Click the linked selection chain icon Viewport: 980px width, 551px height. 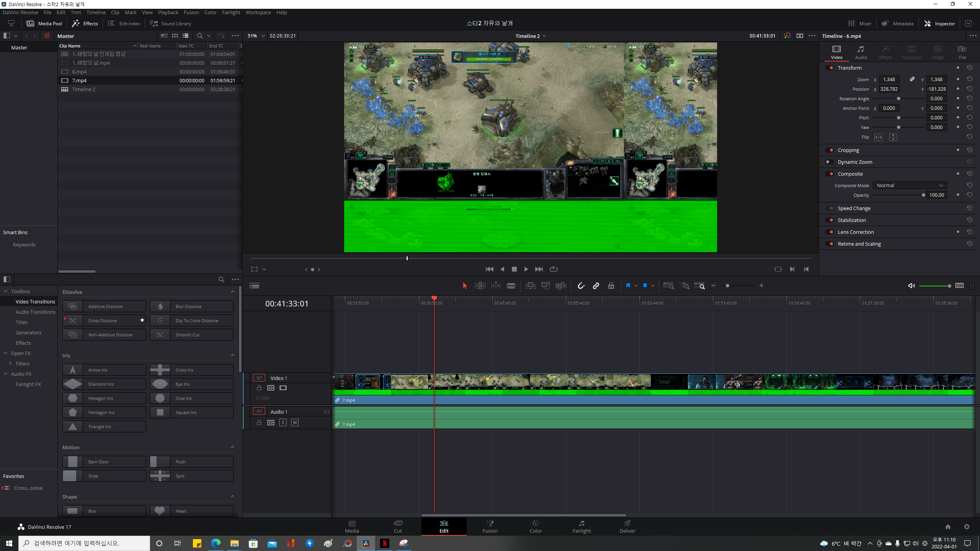coord(596,286)
